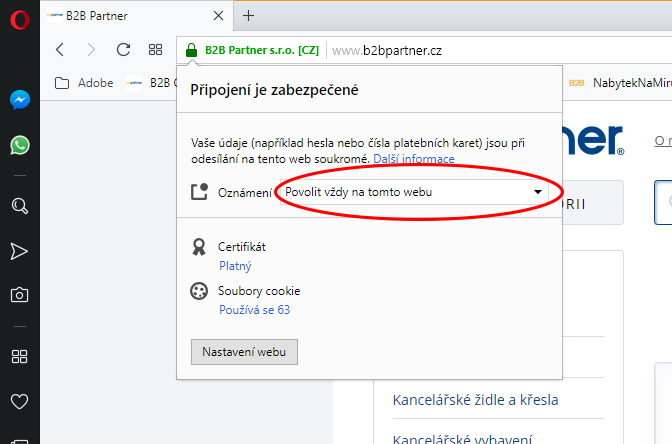Open Facebook Messenger in sidebar
The height and width of the screenshot is (444, 672).
click(20, 100)
